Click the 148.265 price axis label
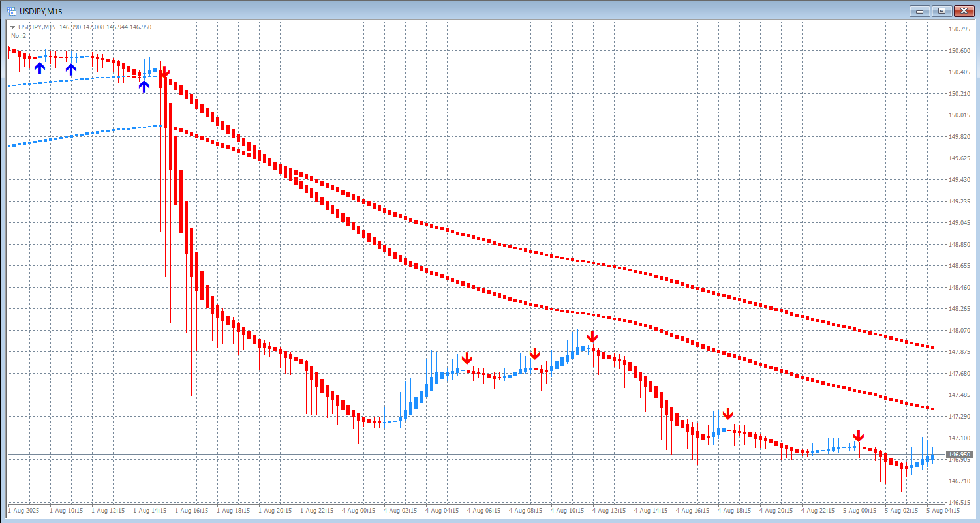The image size is (980, 523). (x=959, y=308)
